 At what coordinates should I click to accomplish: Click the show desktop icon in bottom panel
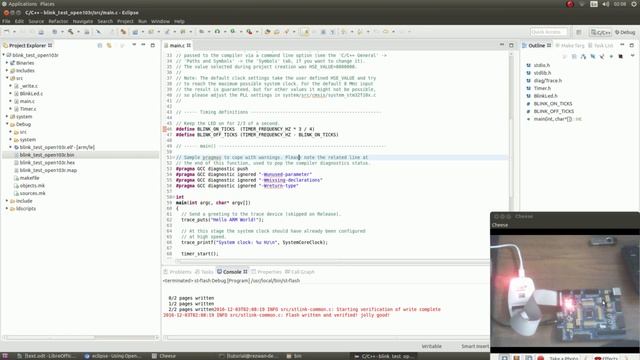pos(5,356)
